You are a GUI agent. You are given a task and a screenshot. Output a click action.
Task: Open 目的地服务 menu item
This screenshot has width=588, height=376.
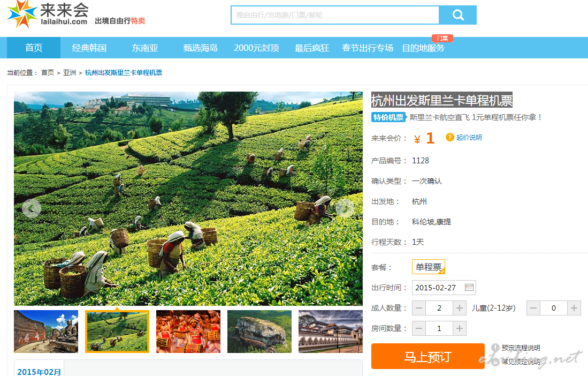click(423, 48)
